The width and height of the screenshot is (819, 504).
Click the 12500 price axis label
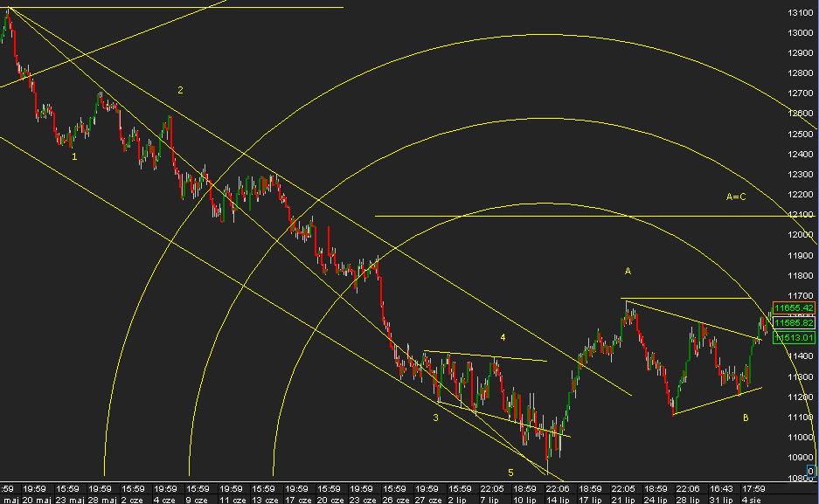[x=800, y=135]
